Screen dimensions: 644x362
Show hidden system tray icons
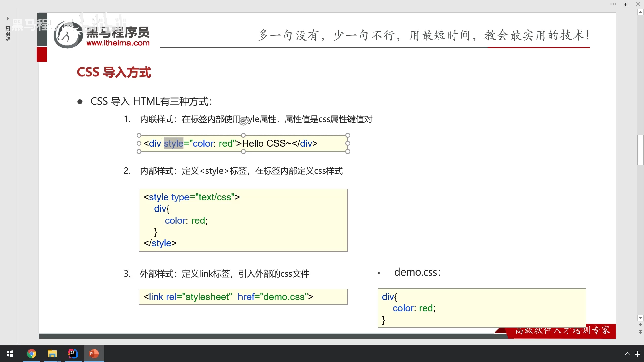pos(627,354)
